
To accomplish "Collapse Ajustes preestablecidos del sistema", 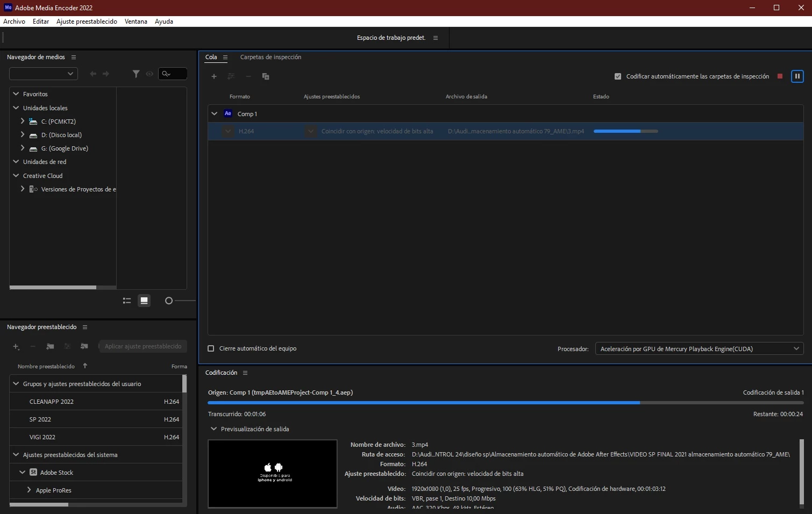I will (x=16, y=454).
